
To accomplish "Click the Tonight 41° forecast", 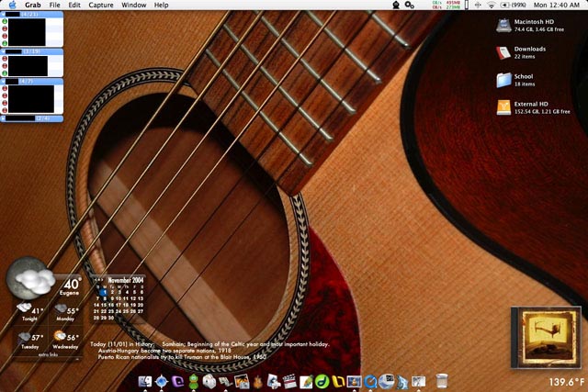I will [x=30, y=312].
